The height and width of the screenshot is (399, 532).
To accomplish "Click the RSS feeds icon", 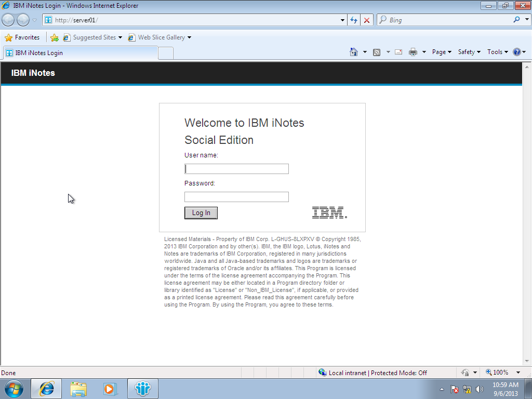I will (377, 52).
